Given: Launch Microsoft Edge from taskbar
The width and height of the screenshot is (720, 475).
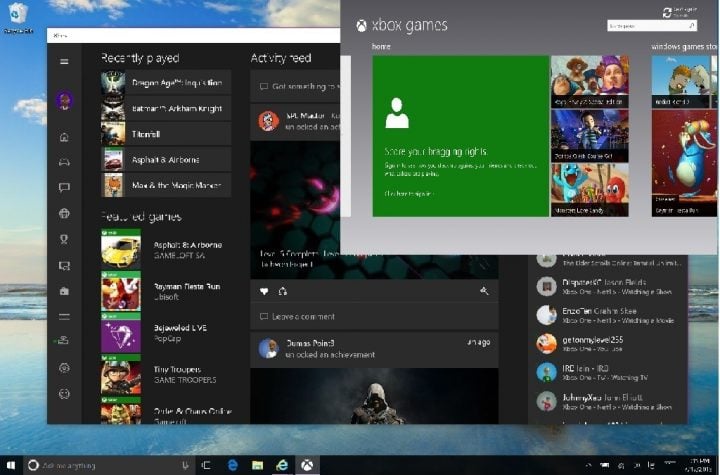Looking at the screenshot, I should click(x=233, y=465).
